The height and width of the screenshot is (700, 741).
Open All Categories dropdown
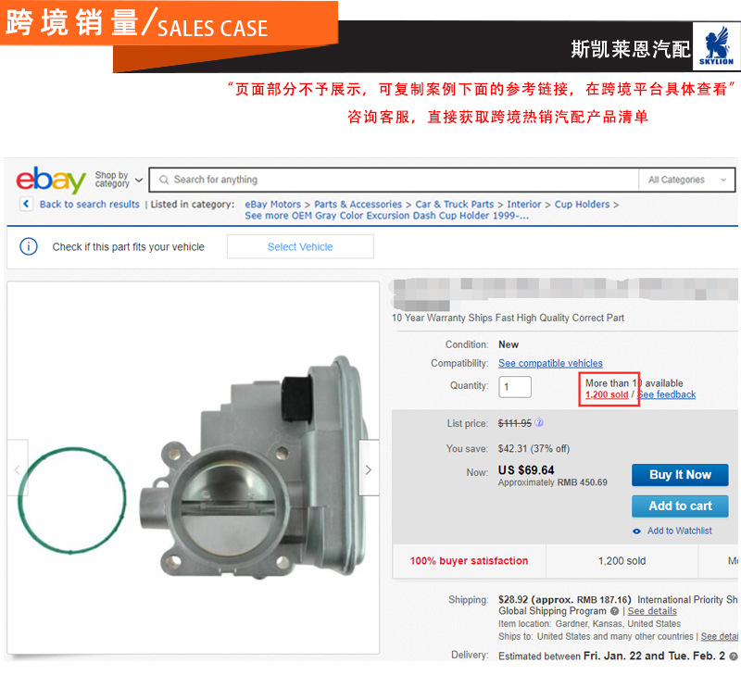(686, 180)
